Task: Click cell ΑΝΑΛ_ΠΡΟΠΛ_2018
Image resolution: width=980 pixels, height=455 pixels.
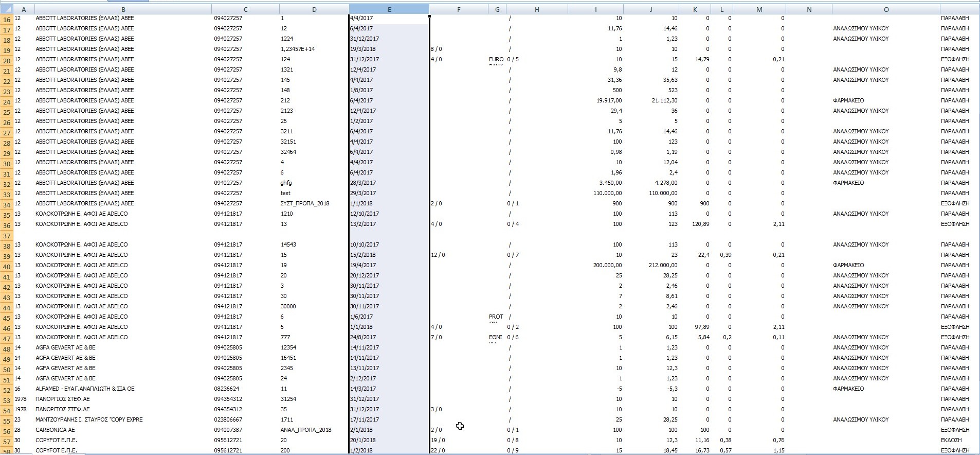Action: 314,430
